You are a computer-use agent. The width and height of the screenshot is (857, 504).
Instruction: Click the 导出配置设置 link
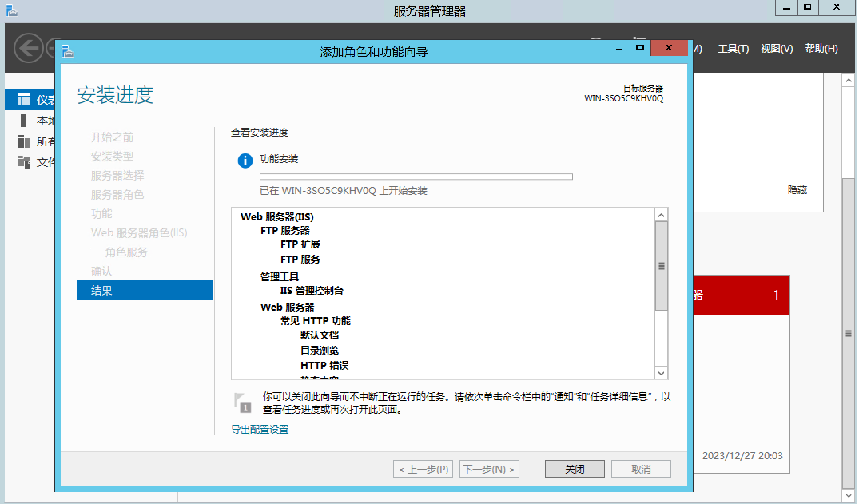(260, 429)
